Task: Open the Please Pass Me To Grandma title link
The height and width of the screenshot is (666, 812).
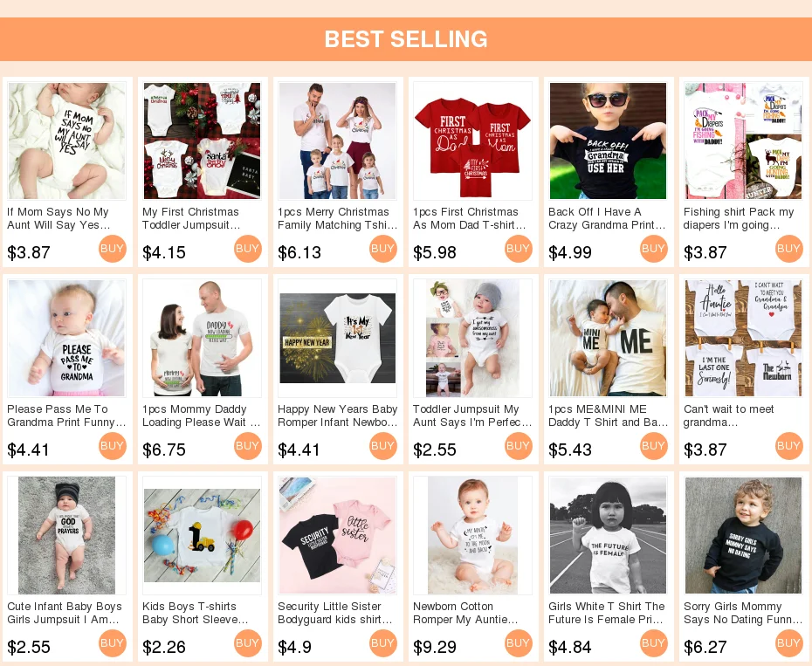Action: point(67,415)
